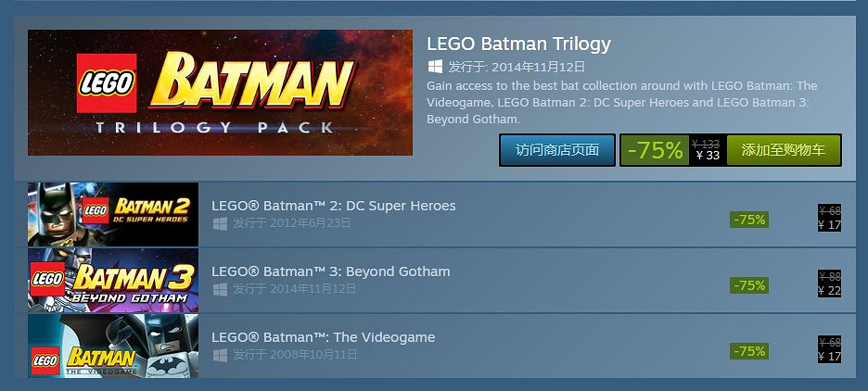Open LEGO Batman 3 Beyond Gotham thumbnail
Screen dimensions: 868x391
click(x=113, y=280)
